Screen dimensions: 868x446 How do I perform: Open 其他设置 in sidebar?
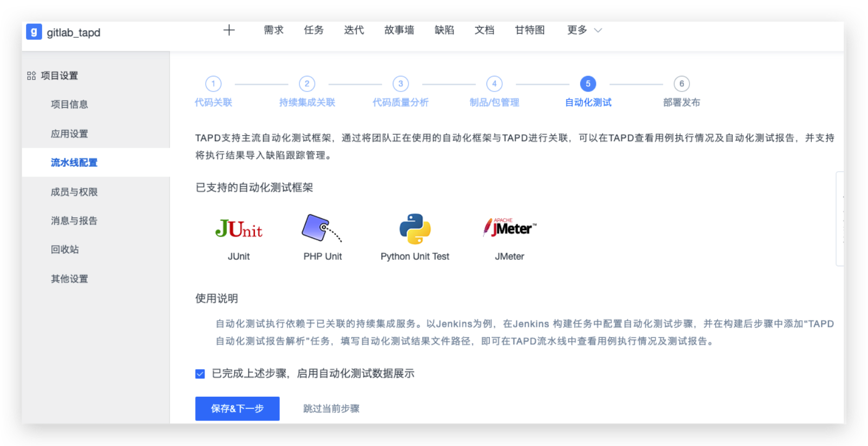click(x=69, y=279)
